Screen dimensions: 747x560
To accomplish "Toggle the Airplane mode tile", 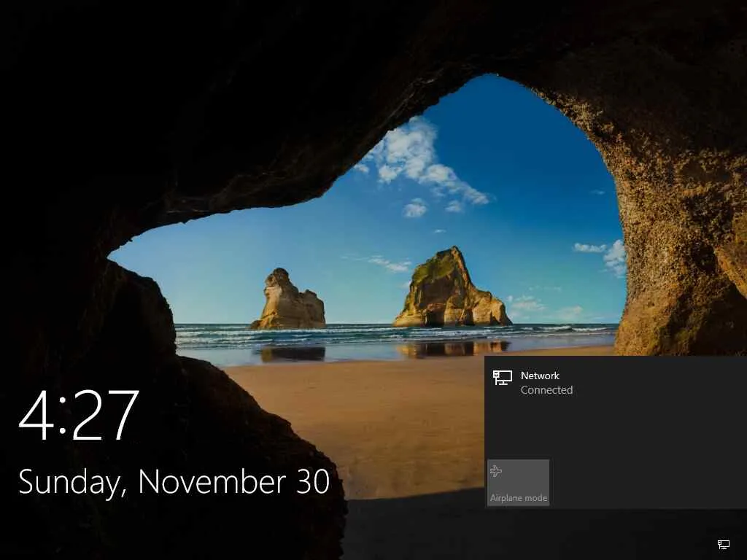I will pyautogui.click(x=519, y=483).
